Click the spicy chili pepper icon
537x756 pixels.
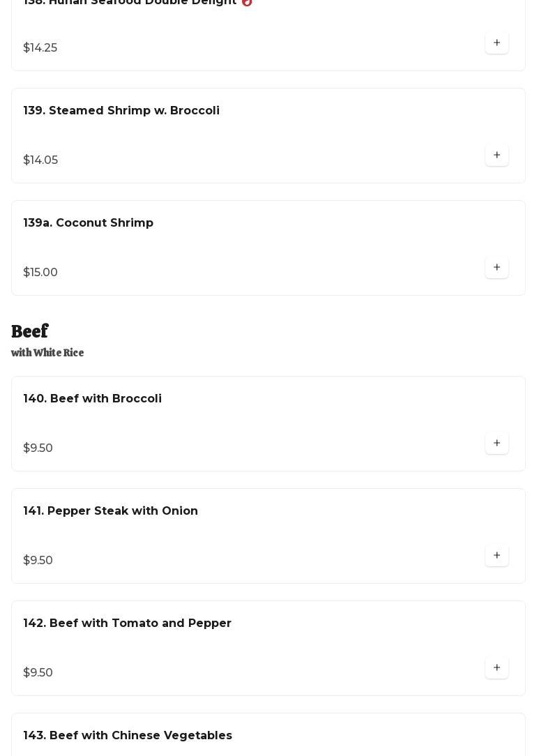click(247, 2)
